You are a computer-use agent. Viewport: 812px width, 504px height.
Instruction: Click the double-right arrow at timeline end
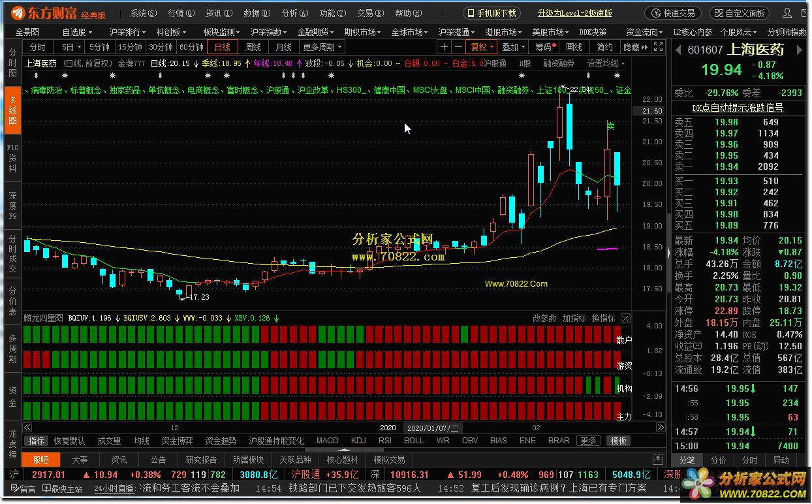click(x=659, y=428)
